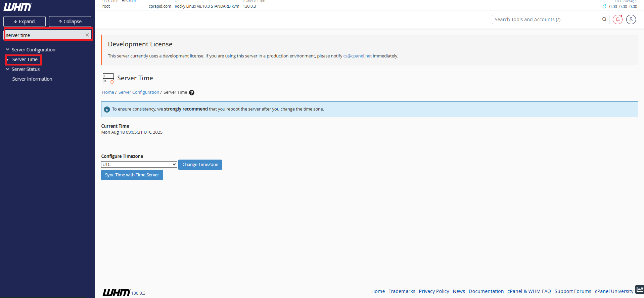Open the Privacy Policy footer link
Screen dimensions: 644x298
pos(434,291)
